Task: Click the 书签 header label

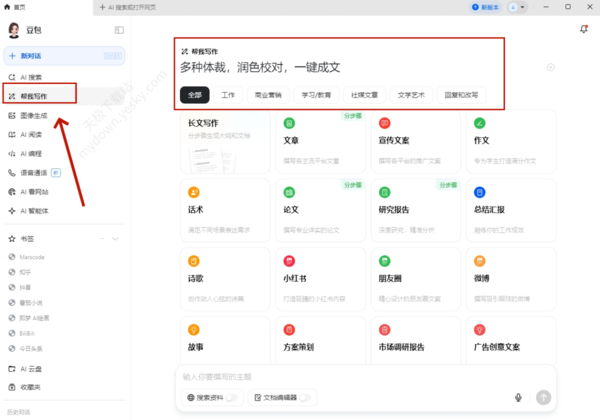Action: [27, 239]
